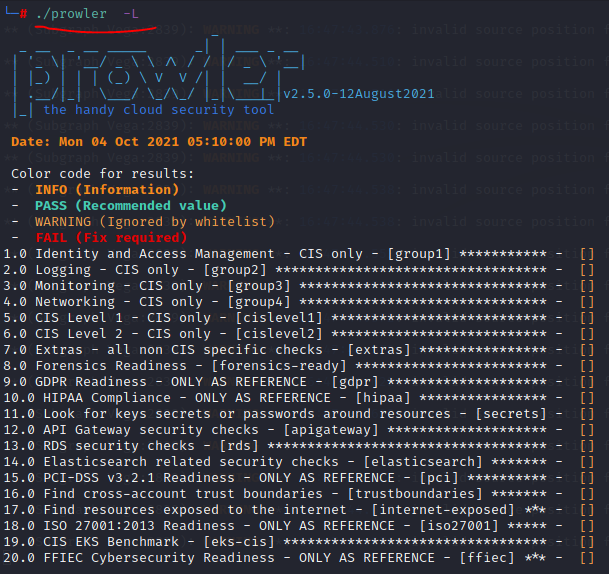The width and height of the screenshot is (609, 574).
Task: Click the [group1] tag text
Action: click(419, 254)
